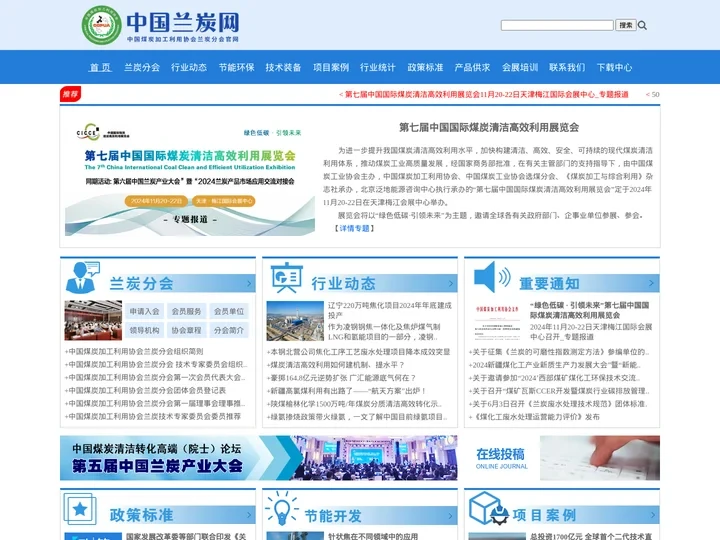Screen dimensions: 720x540
Task: Click the 中国兰炭网 site logo emblem
Action: [x=101, y=25]
